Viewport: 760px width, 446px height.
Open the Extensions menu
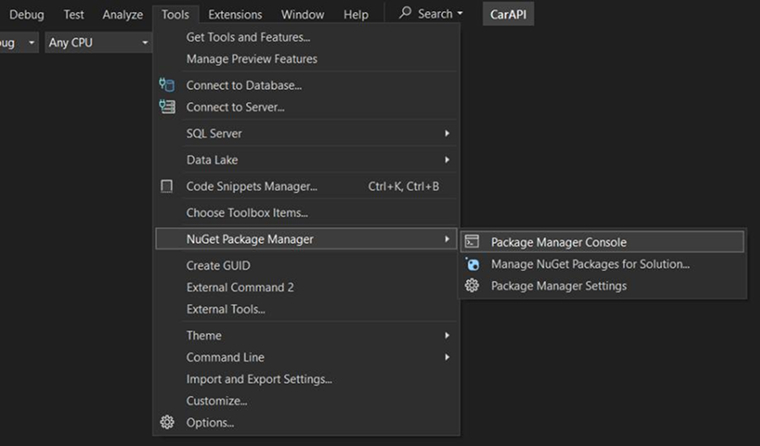[235, 15]
